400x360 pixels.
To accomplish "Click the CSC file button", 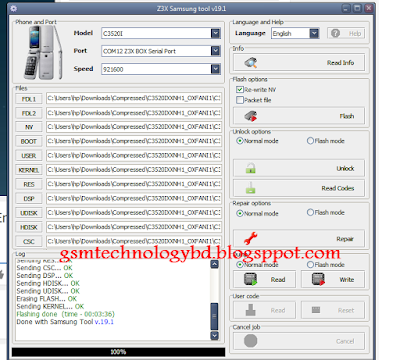I will click(29, 241).
